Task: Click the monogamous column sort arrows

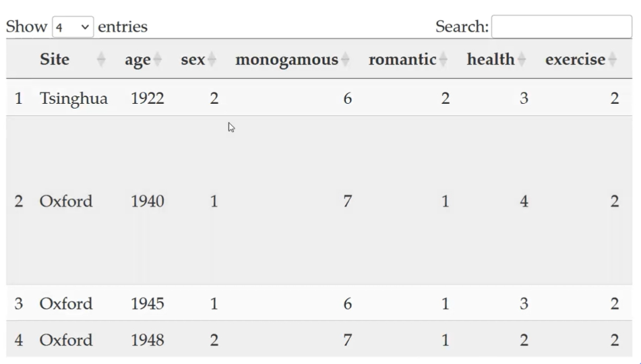Action: click(345, 60)
